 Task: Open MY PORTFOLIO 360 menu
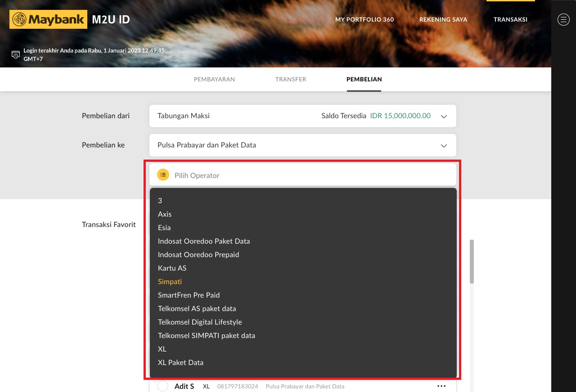click(364, 19)
